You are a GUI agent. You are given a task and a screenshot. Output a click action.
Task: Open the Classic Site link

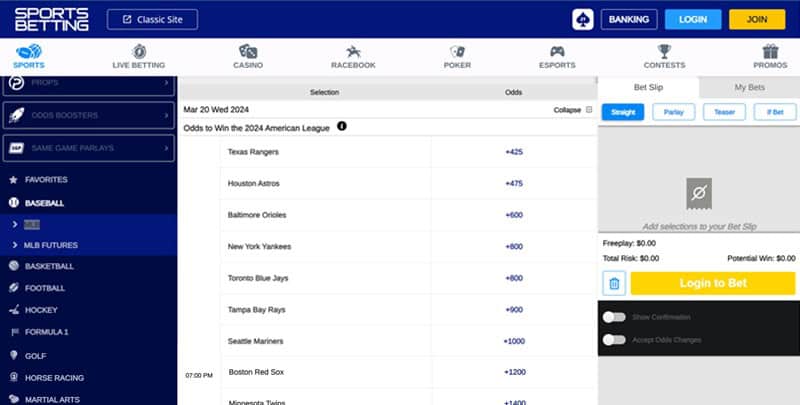(153, 19)
